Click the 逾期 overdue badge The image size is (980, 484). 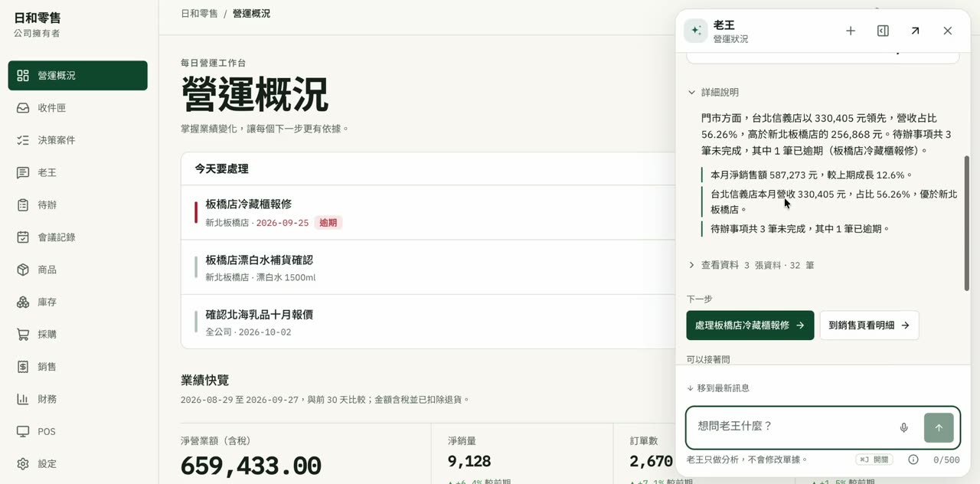pyautogui.click(x=328, y=223)
